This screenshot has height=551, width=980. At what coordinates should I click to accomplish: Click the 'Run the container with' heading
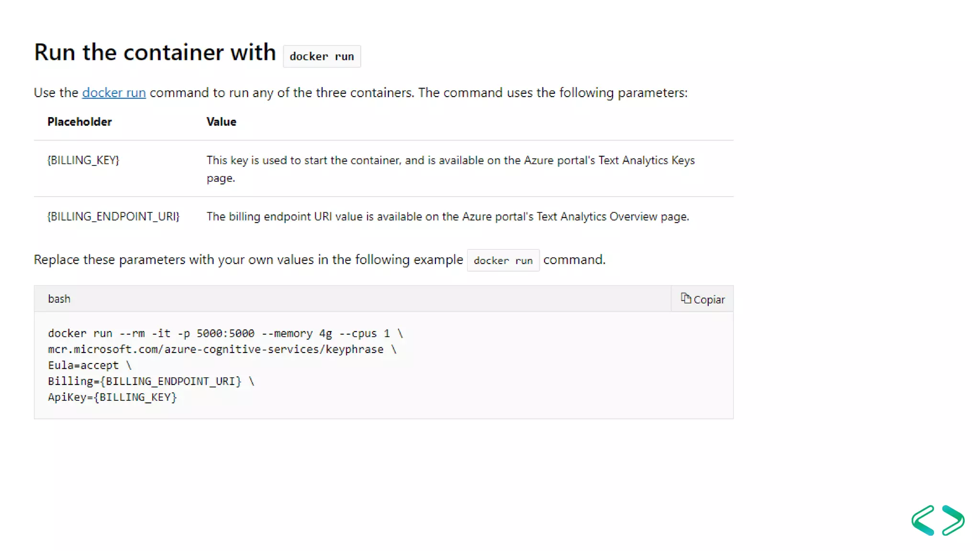click(x=155, y=52)
